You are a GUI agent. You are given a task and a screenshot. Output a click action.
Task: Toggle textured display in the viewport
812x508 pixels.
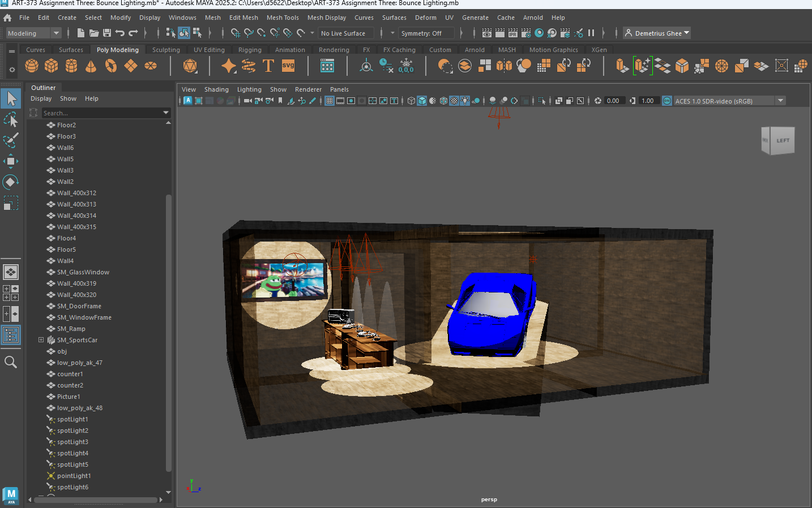pyautogui.click(x=453, y=100)
